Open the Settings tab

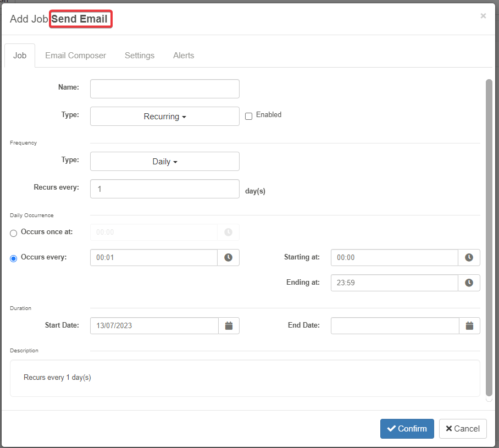coord(140,56)
